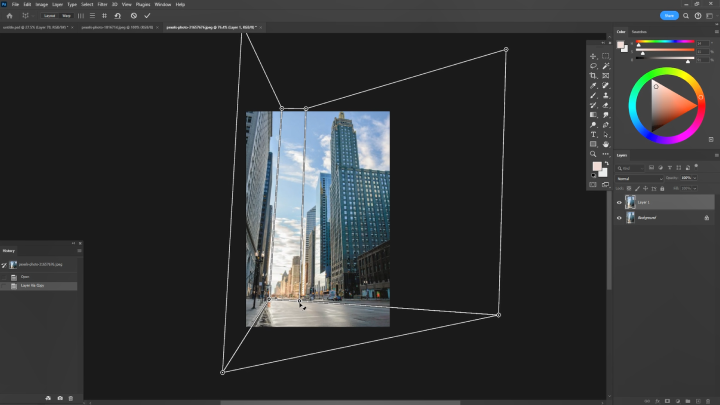The height and width of the screenshot is (405, 720).
Task: Open the Filter menu
Action: coord(102,4)
